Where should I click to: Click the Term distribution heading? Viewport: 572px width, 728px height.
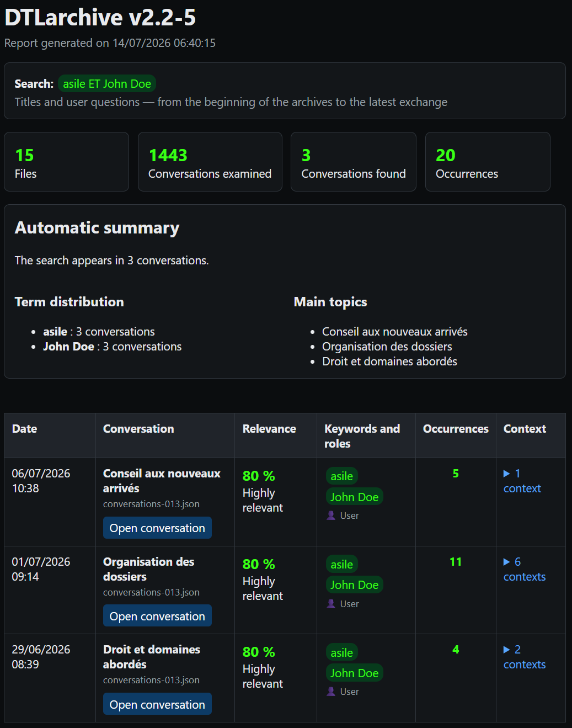70,302
